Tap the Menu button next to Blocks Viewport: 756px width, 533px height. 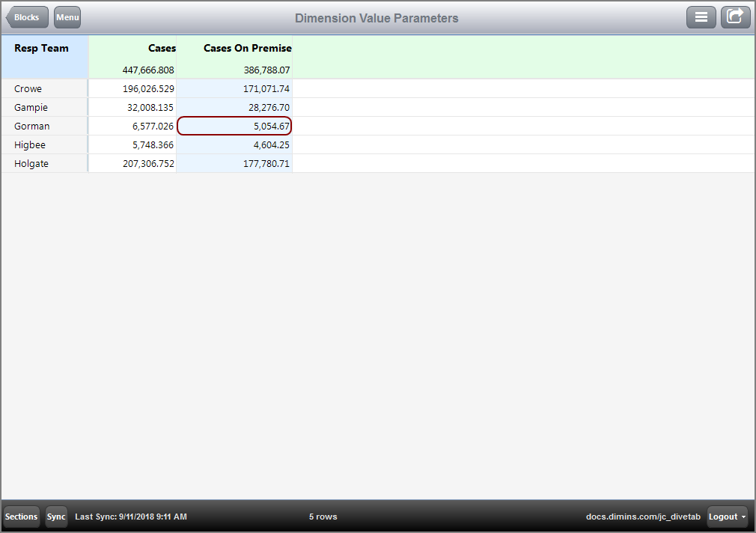[x=67, y=16]
